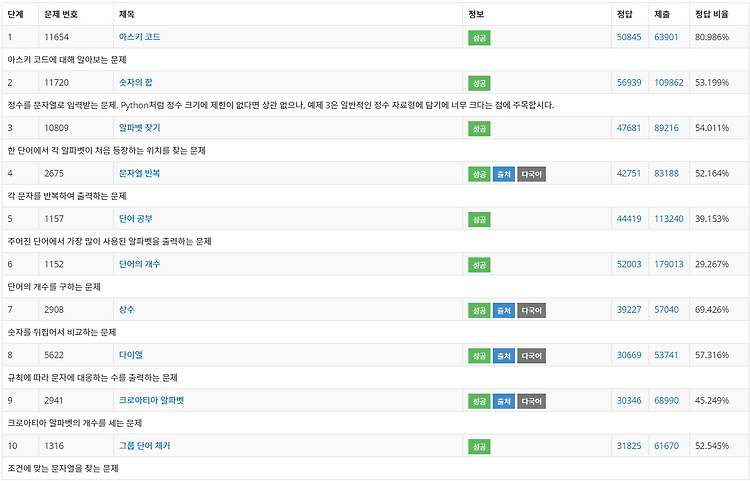This screenshot has height=481, width=750.
Task: Click green 성공 badge in row 11720
Action: pyautogui.click(x=479, y=83)
